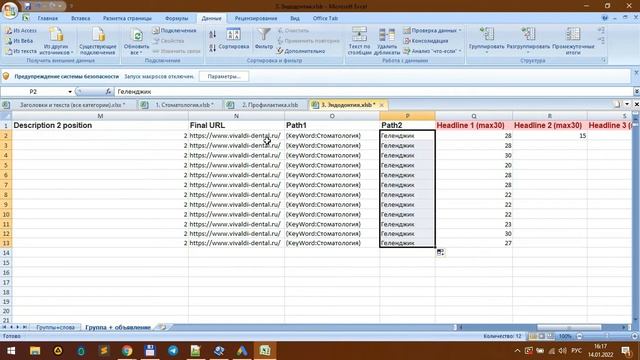Image resolution: width=640 pixels, height=360 pixels.
Task: Open What-If Analysis dropdown (Анализ что-если)
Action: pyautogui.click(x=433, y=51)
